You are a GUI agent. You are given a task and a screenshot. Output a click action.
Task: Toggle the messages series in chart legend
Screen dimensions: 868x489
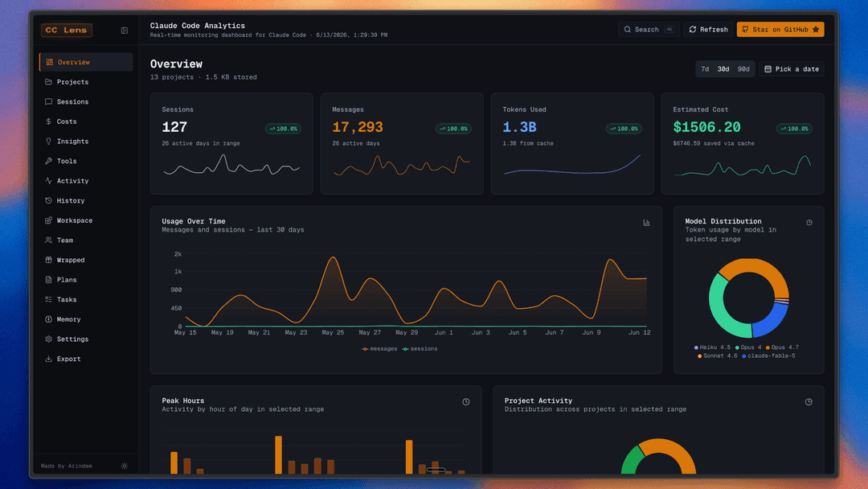(x=379, y=349)
